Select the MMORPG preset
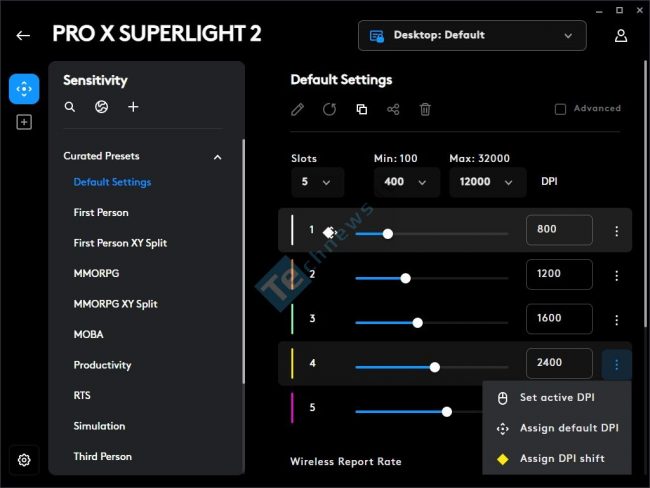This screenshot has width=650, height=488. (96, 274)
